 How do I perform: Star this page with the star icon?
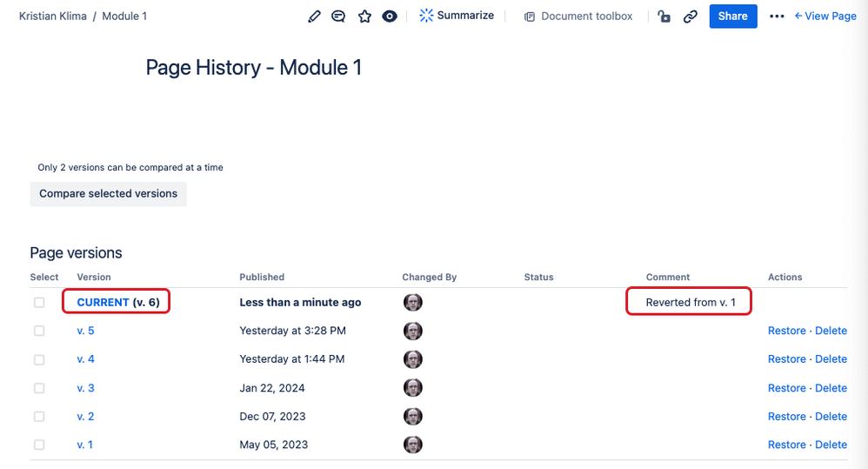pos(364,16)
